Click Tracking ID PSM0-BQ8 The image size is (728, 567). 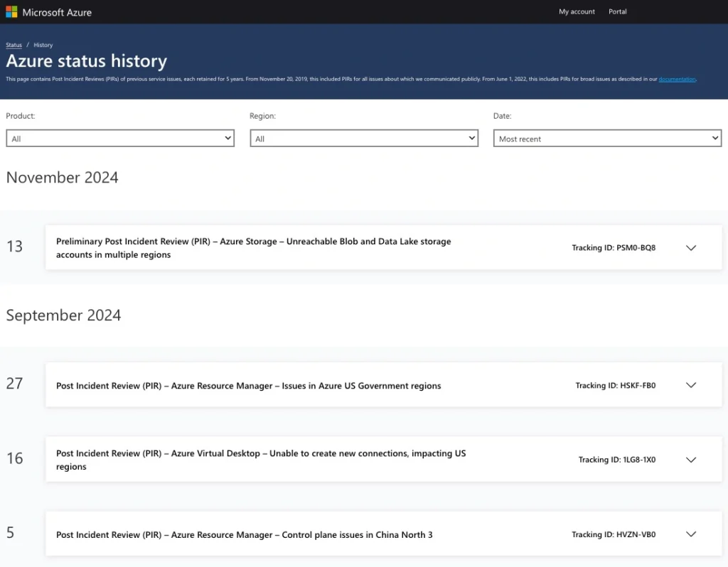[614, 248]
